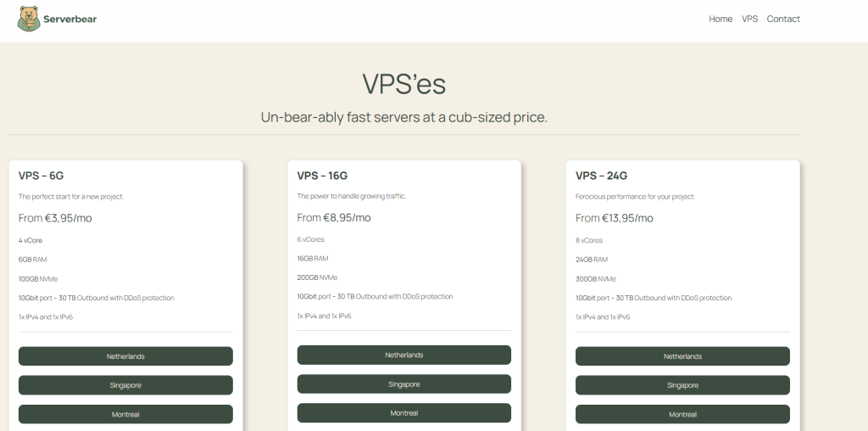The image size is (868, 431).
Task: Choose Singapore for the VPS – 6G plan
Action: tap(125, 385)
